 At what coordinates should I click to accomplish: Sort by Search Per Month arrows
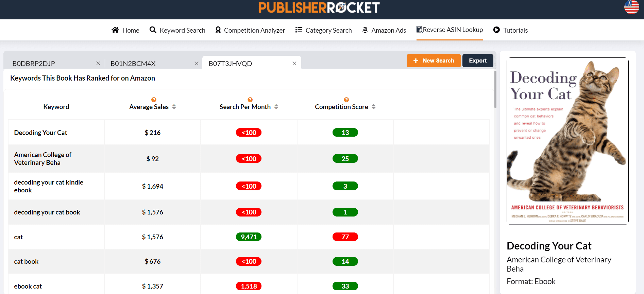pos(276,107)
